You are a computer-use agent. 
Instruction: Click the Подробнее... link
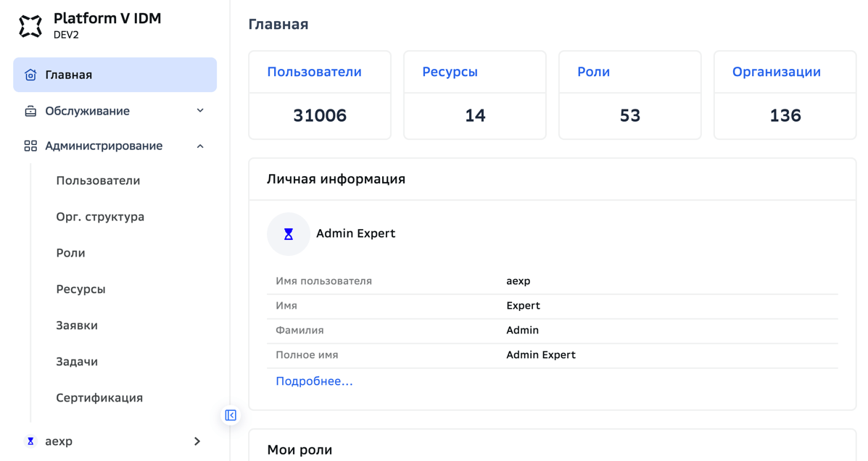point(315,381)
